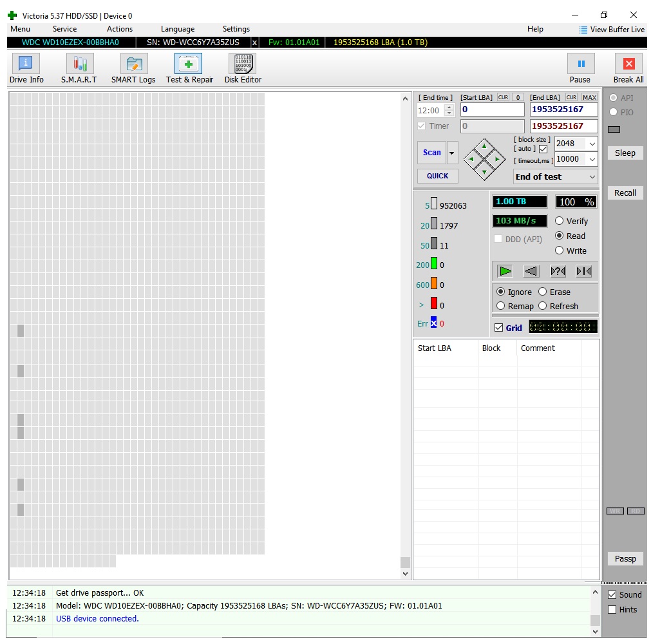This screenshot has height=644, width=651.
Task: Expand the block size 2048 dropdown
Action: pos(592,144)
